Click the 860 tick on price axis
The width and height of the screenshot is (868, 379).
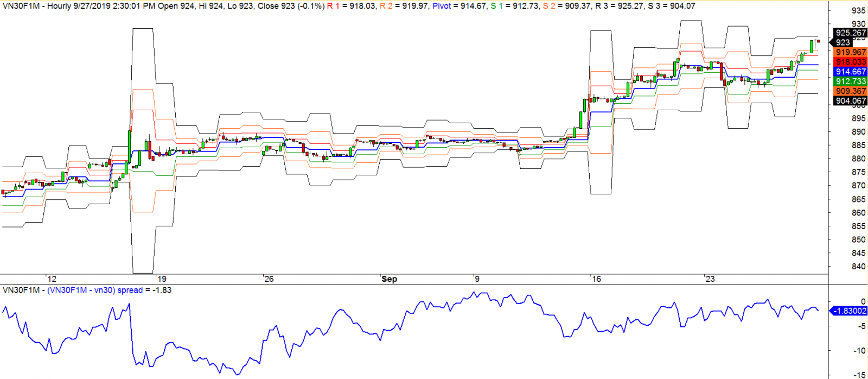(x=859, y=213)
